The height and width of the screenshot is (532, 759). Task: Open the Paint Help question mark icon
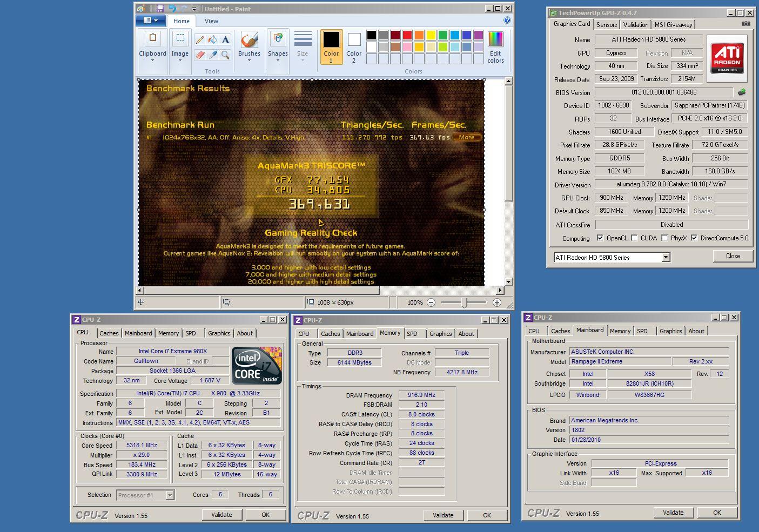[x=507, y=21]
